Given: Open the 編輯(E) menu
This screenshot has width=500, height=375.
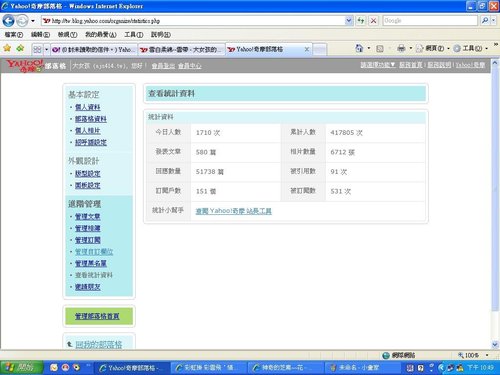Looking at the screenshot, I should click(x=40, y=35).
